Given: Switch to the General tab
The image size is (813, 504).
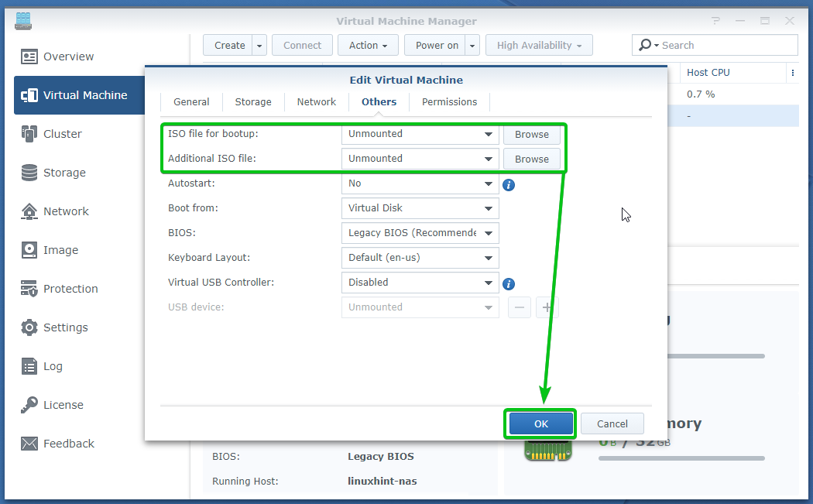Looking at the screenshot, I should [191, 101].
